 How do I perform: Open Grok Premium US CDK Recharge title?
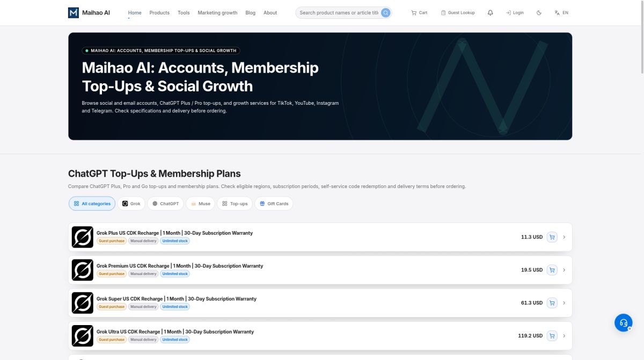(180, 266)
